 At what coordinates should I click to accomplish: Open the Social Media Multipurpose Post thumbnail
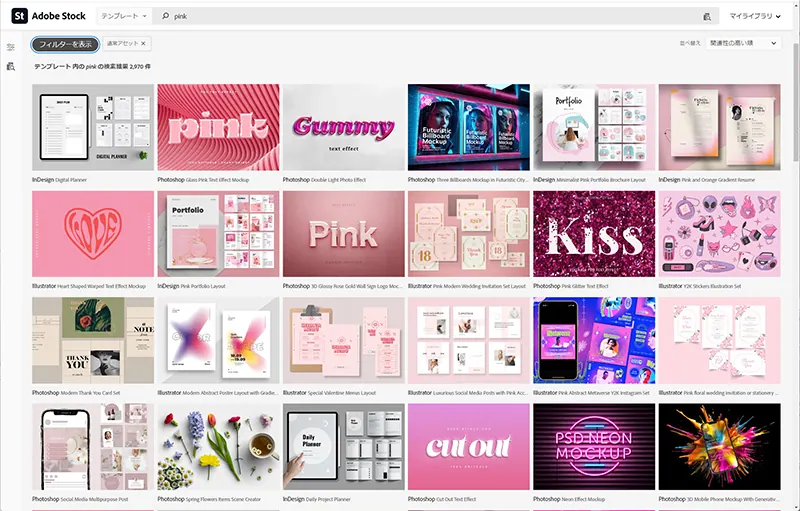[93, 447]
